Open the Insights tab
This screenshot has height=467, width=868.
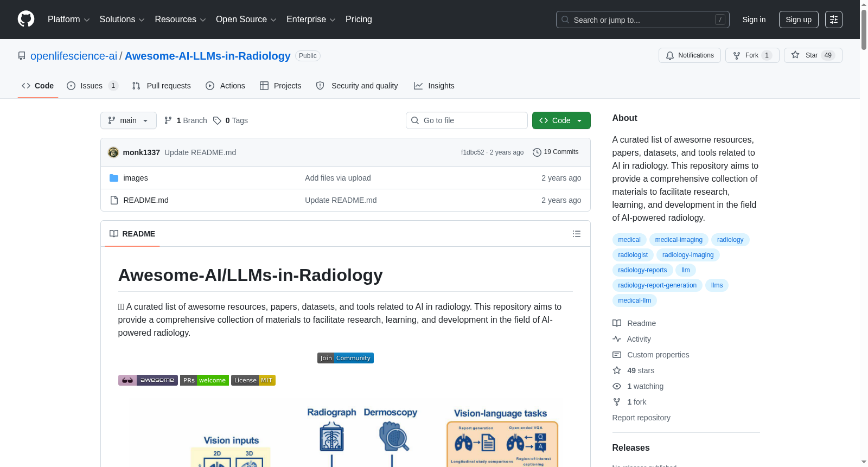[434, 86]
